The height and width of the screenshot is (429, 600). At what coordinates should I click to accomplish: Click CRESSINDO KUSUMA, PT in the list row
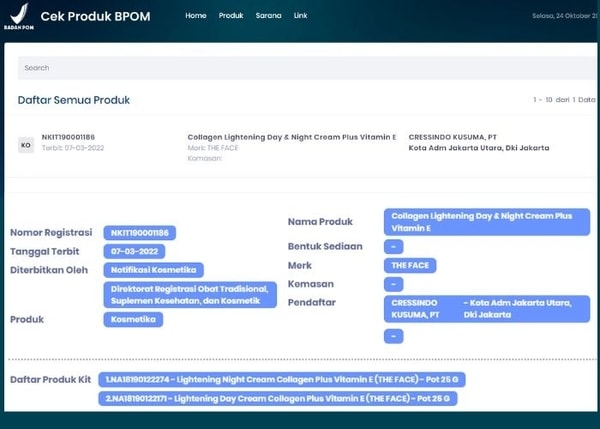(453, 137)
